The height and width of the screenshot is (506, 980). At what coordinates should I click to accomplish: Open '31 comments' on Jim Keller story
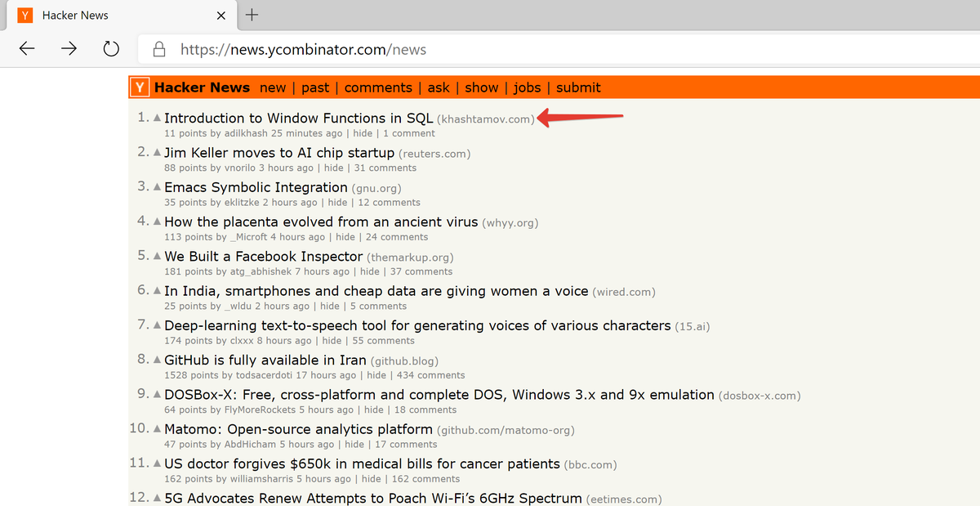(x=385, y=168)
